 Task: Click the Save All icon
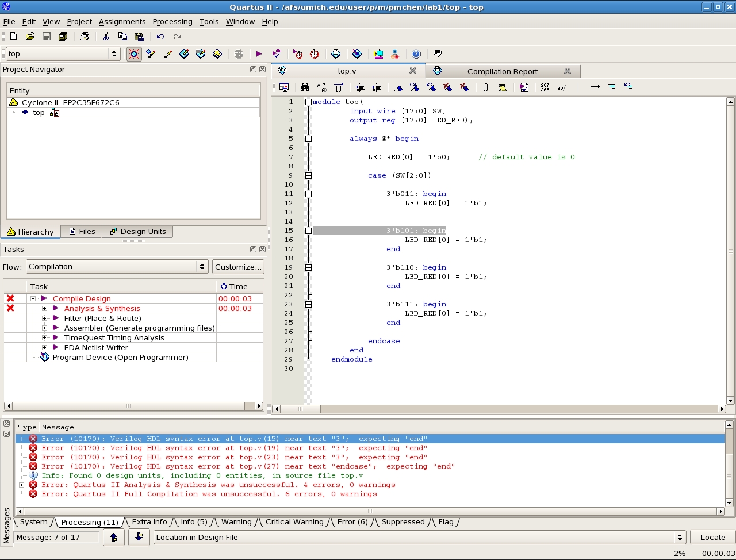pyautogui.click(x=63, y=36)
